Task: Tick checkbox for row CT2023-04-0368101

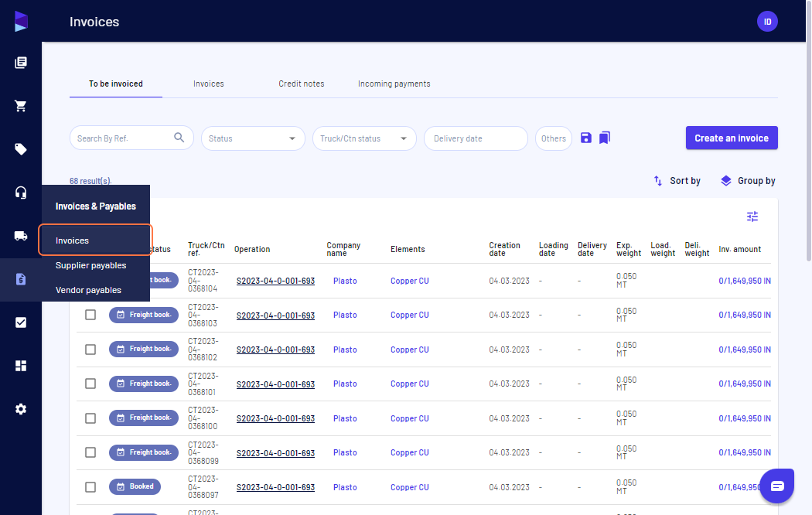Action: click(90, 384)
